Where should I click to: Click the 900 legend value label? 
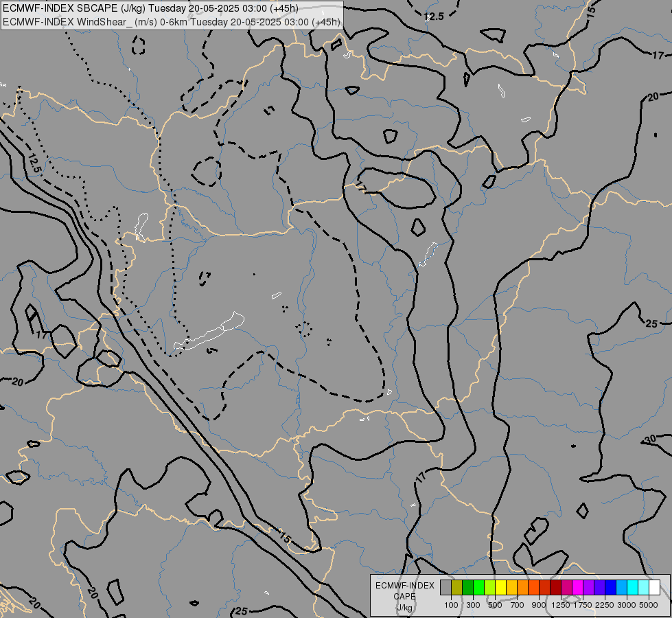click(539, 605)
